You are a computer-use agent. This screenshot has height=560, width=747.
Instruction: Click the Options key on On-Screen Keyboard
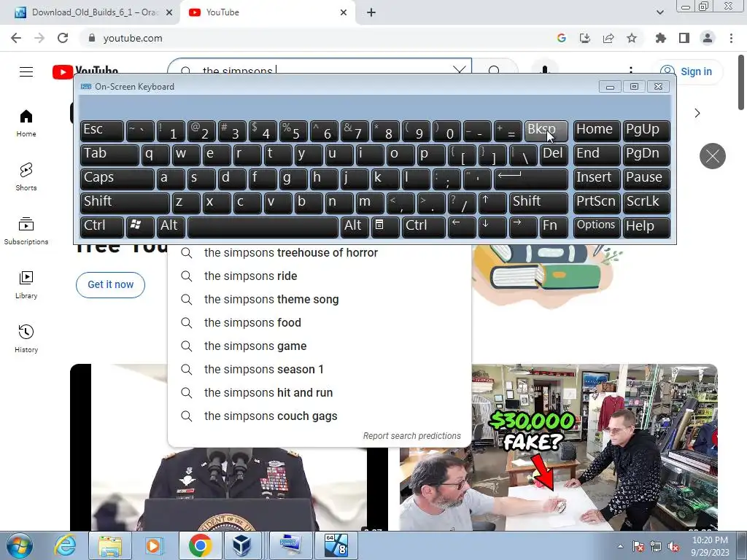pos(597,227)
